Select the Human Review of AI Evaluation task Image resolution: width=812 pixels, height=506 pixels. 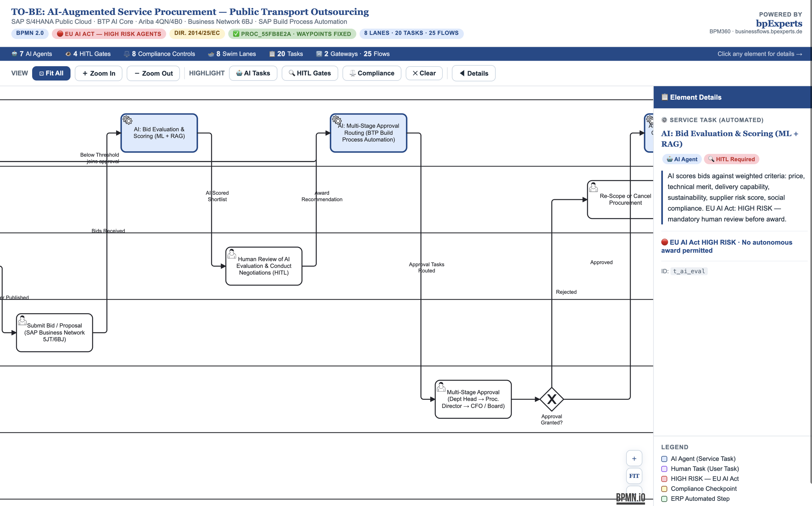point(264,266)
